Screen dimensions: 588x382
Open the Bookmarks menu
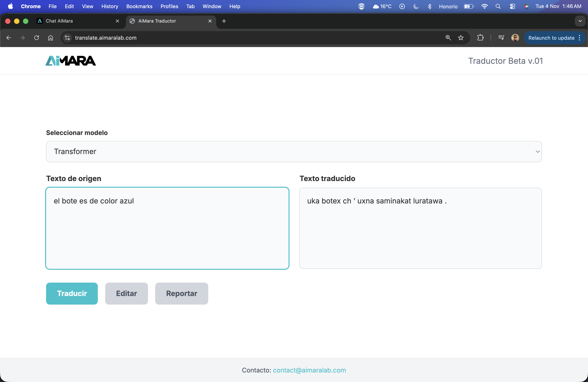click(139, 6)
